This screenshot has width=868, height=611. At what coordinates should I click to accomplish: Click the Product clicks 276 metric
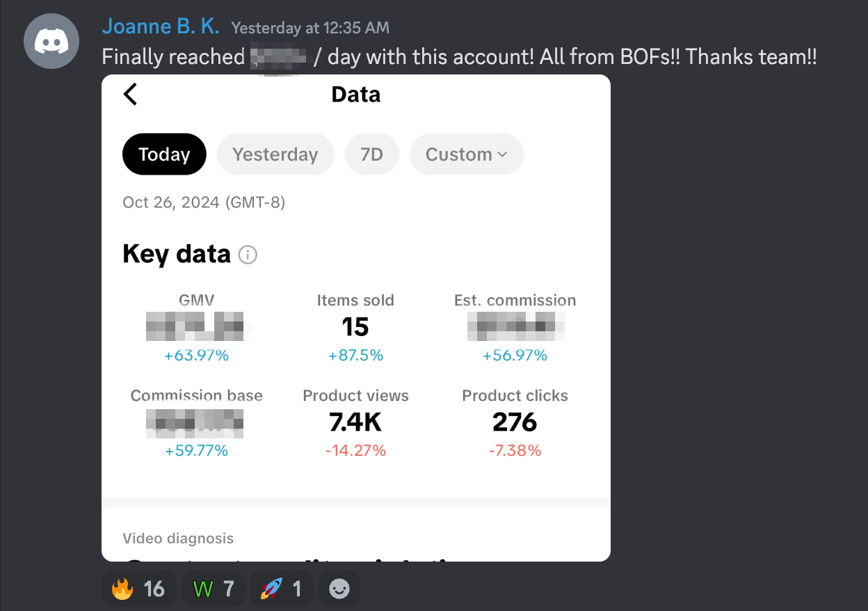click(x=515, y=422)
